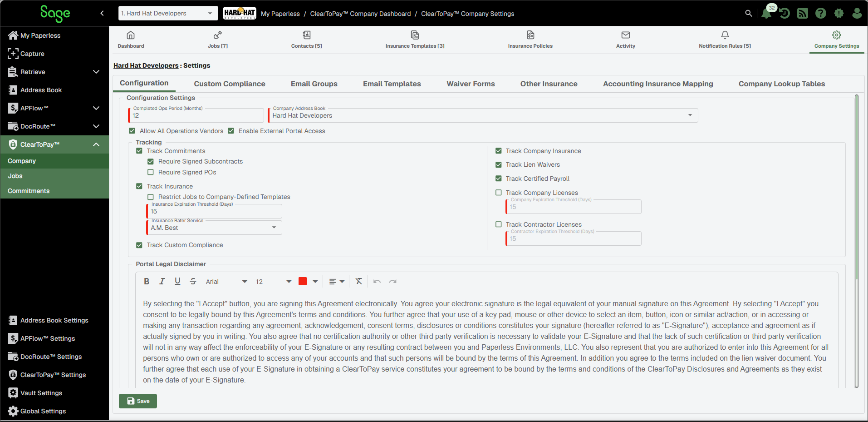Go to ClearToPay™ Company Dashboard breadcrumb
The image size is (868, 422).
[360, 14]
